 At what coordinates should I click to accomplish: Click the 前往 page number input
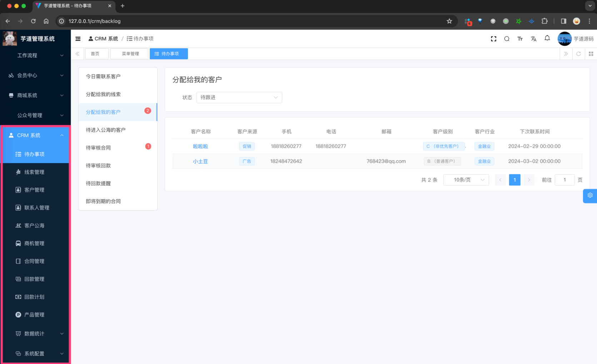(x=564, y=180)
